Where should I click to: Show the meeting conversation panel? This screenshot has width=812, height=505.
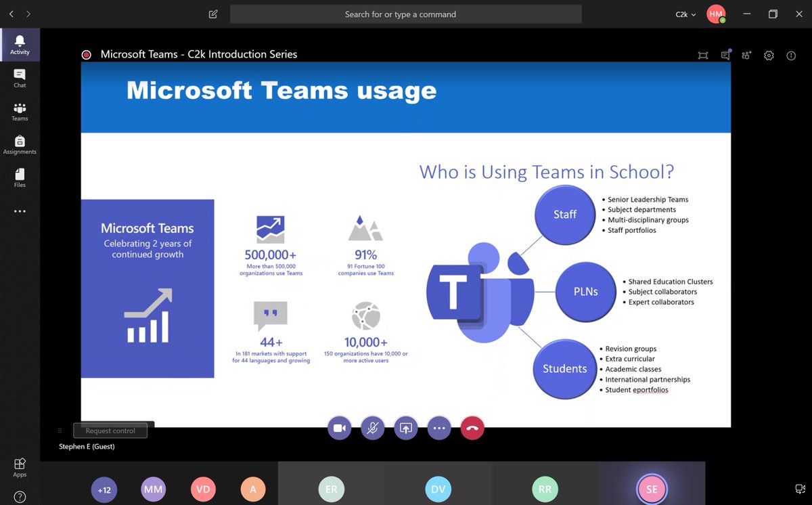[x=725, y=56]
